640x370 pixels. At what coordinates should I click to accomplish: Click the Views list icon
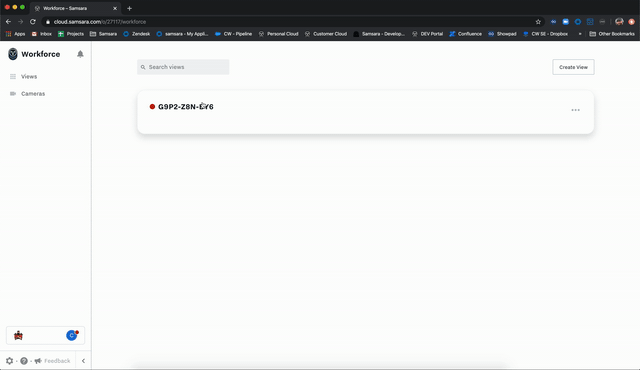coord(13,76)
